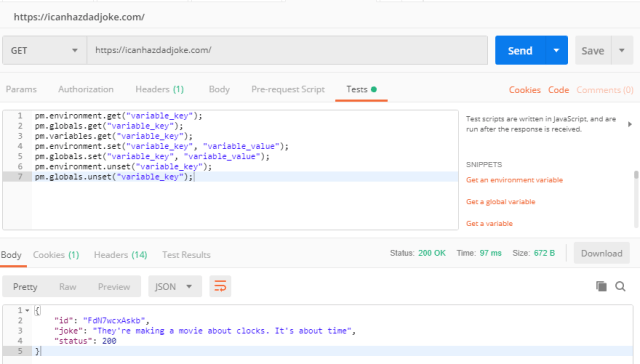Select the Tests tab
640x364 pixels.
pyautogui.click(x=361, y=89)
